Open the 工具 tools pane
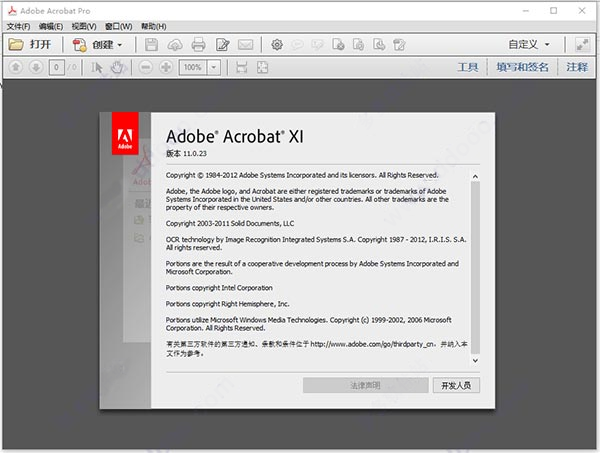 [x=468, y=67]
